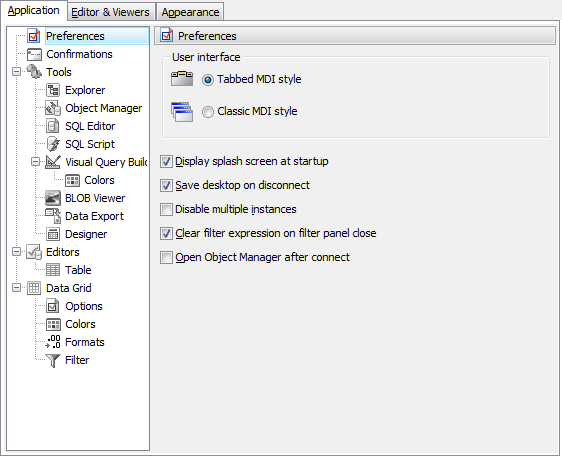Collapse the Data Grid tree node

(16, 288)
